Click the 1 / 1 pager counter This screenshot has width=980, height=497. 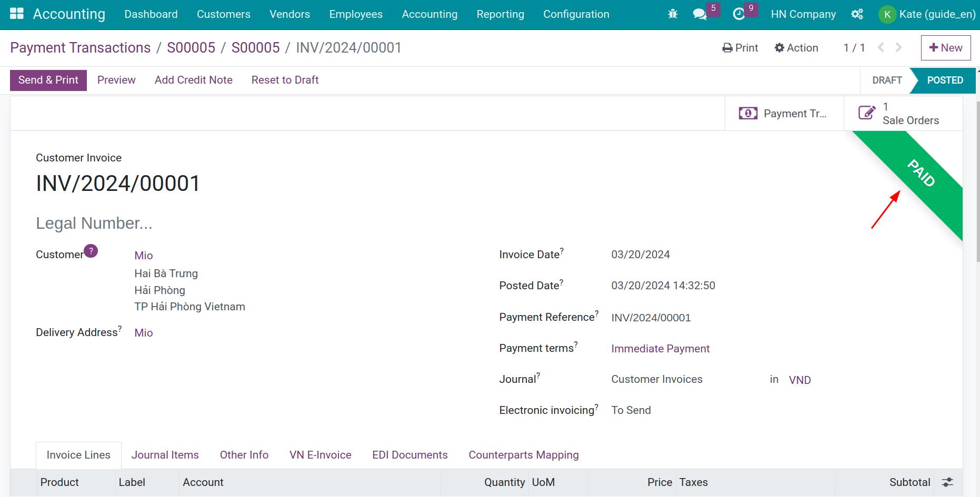tap(854, 48)
